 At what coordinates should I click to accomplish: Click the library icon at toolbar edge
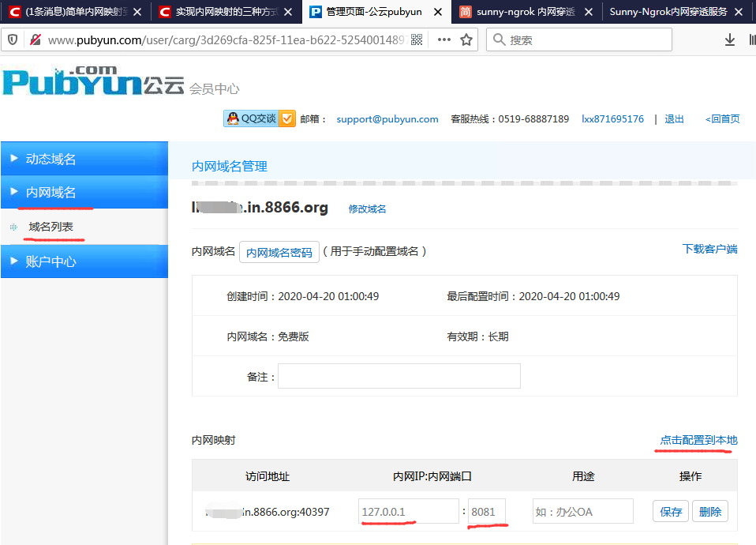tap(752, 39)
